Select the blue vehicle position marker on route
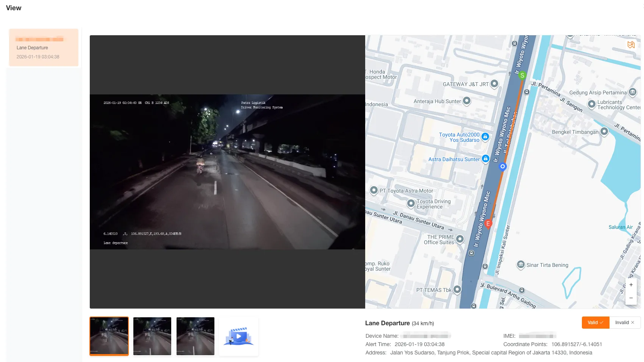 (503, 166)
